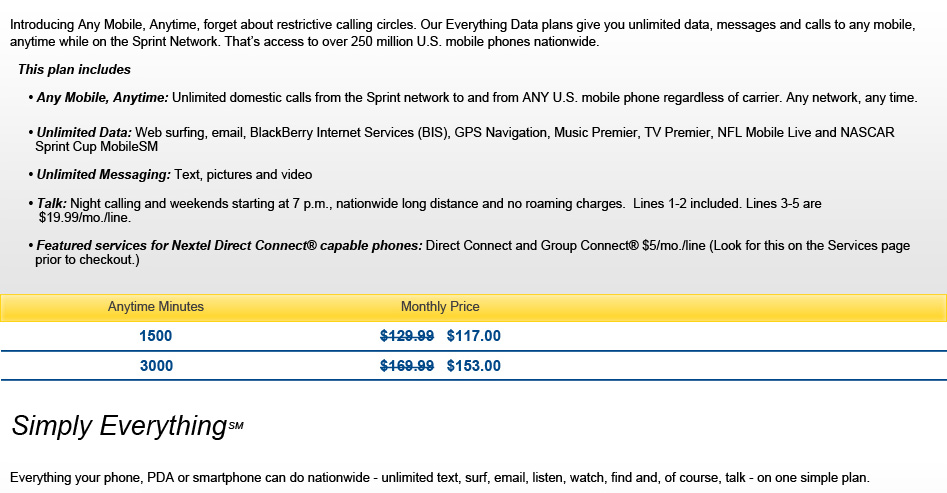Image resolution: width=947 pixels, height=493 pixels.
Task: Click the Nextel Direct Connect featured services label
Action: pyautogui.click(x=230, y=246)
